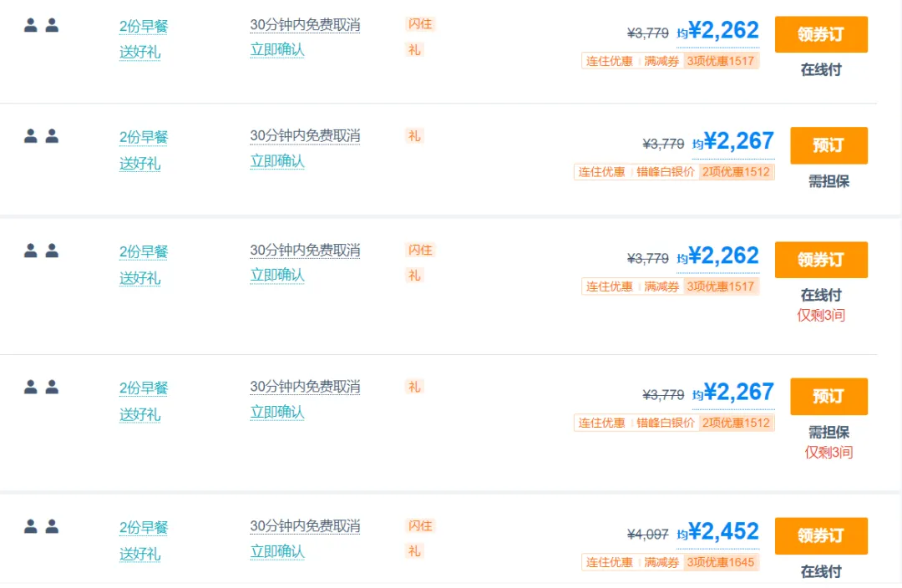Open 2份早餐 link in first row
Screen dimensions: 902x588
coord(144,27)
